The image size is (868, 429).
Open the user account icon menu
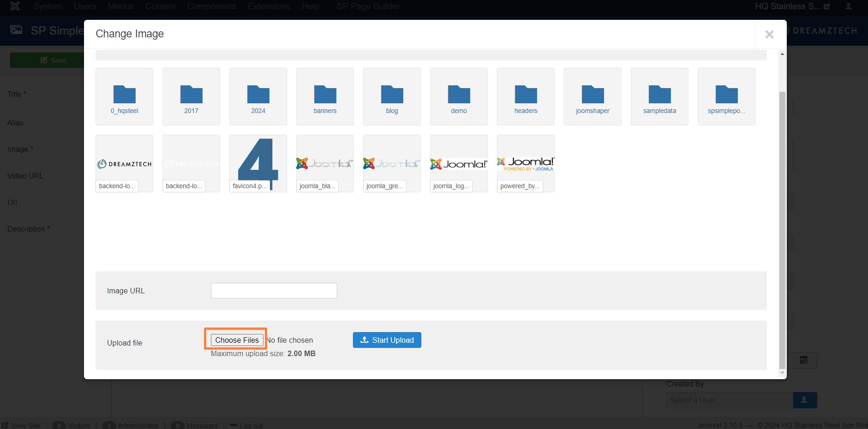point(848,6)
